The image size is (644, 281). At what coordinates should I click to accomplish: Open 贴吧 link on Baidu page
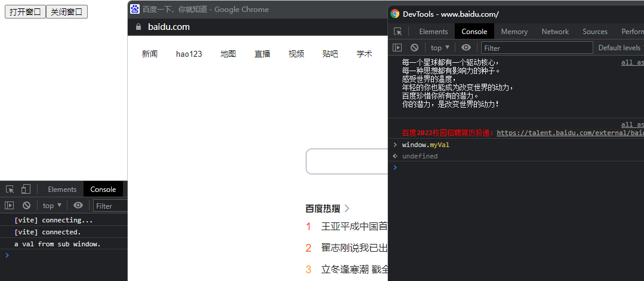[x=330, y=54]
